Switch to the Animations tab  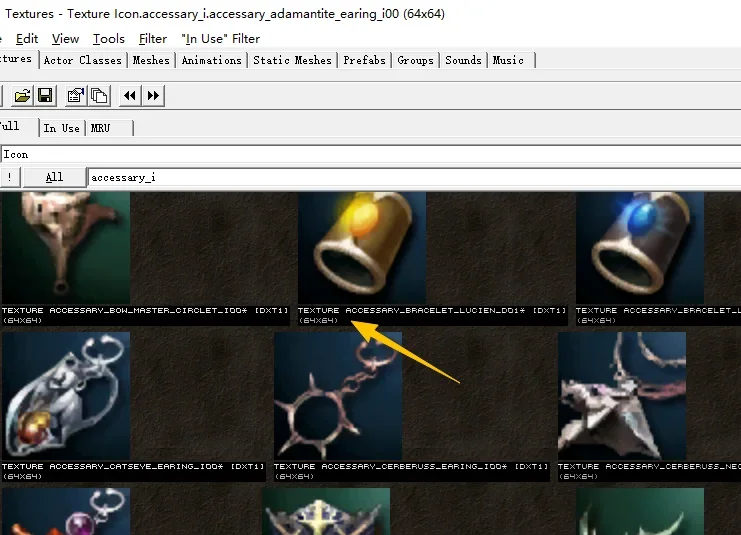(x=212, y=60)
